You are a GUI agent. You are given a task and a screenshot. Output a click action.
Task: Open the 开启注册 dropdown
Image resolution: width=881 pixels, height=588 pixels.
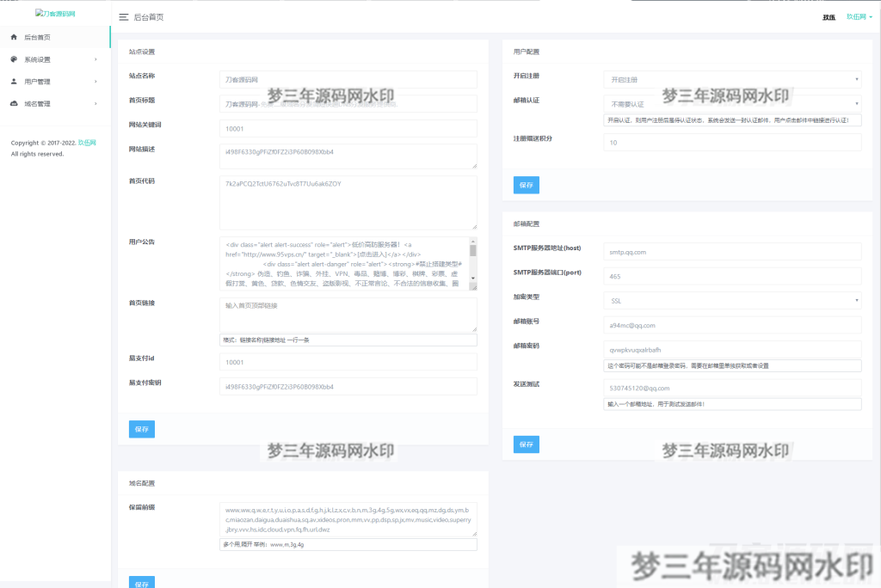pos(732,80)
